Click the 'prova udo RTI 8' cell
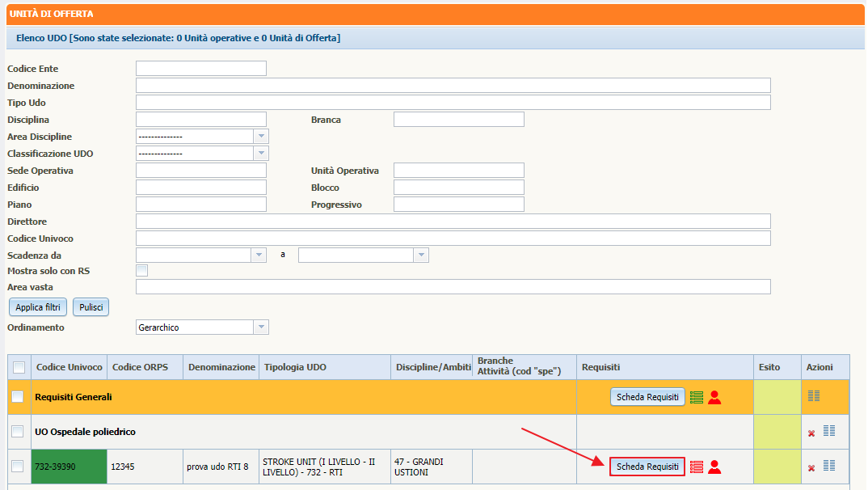 (221, 467)
